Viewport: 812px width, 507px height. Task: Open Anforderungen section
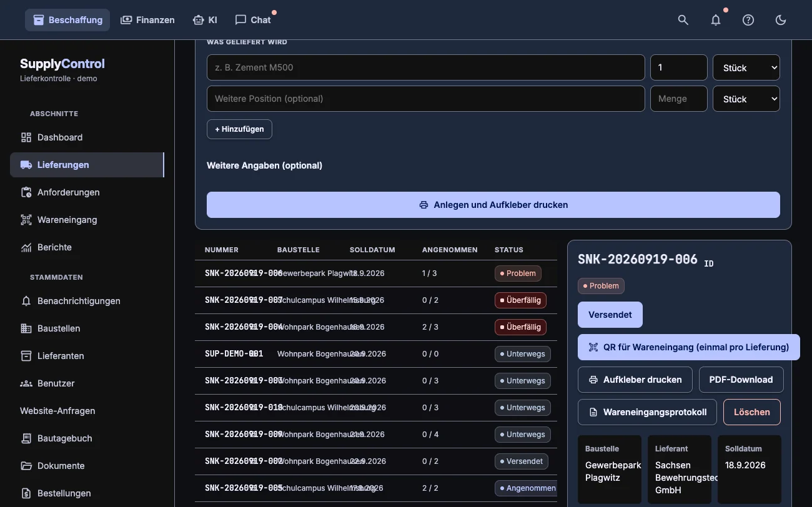click(x=87, y=192)
